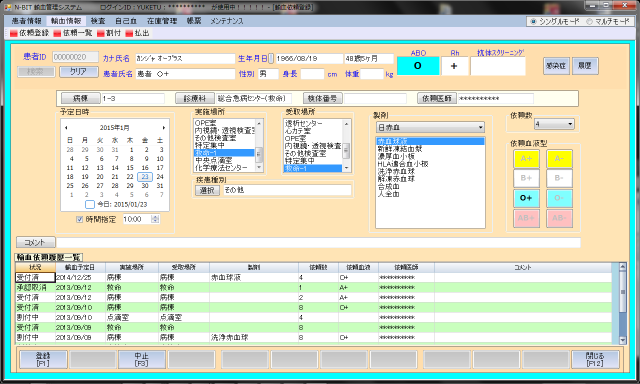Open the 在庫管理 menu
This screenshot has width=640, height=384.
(x=162, y=21)
